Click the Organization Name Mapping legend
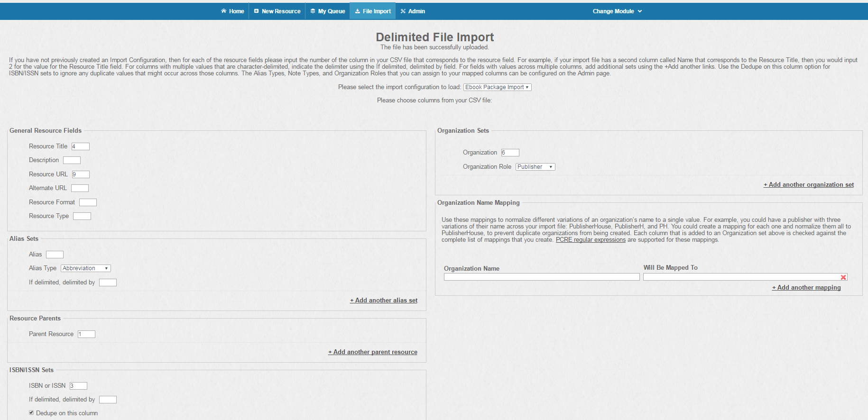This screenshot has height=420, width=868. (x=479, y=203)
